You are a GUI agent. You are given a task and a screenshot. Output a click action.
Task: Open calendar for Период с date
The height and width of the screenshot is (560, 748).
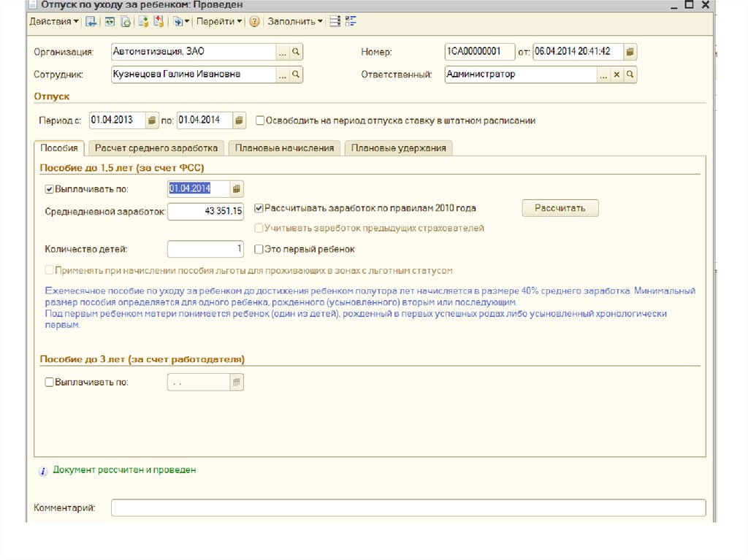pyautogui.click(x=152, y=120)
